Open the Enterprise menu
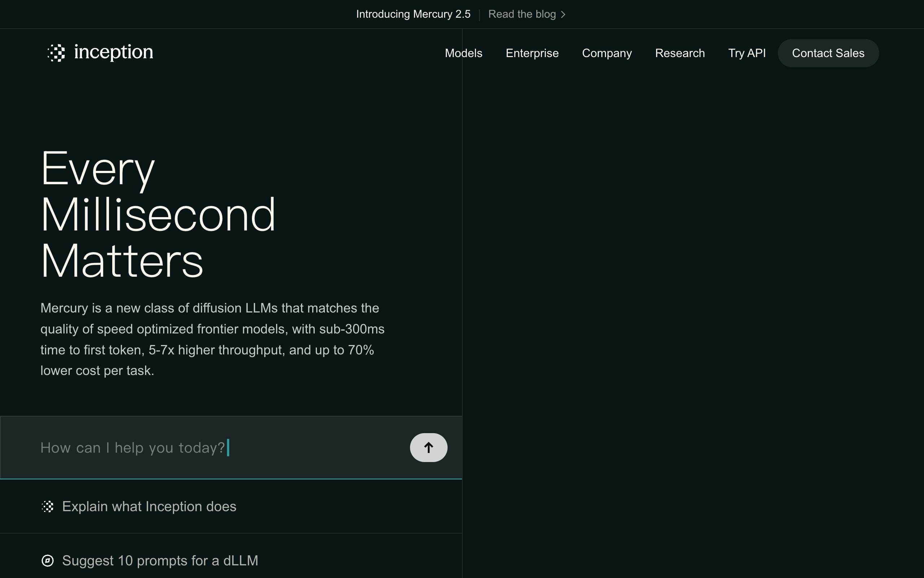 pyautogui.click(x=532, y=53)
